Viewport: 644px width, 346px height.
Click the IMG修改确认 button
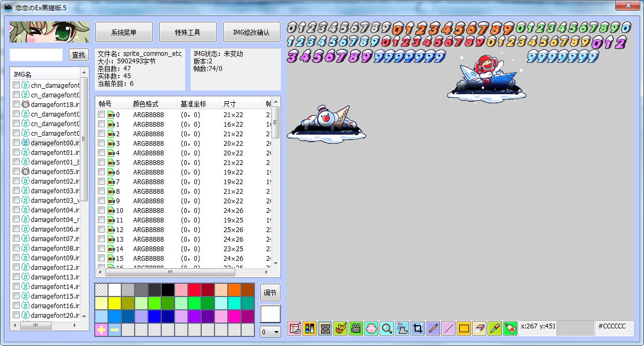252,32
